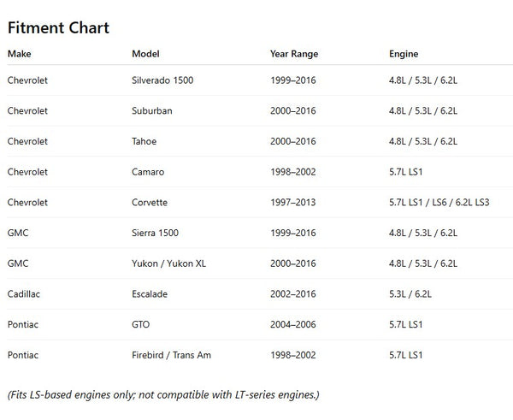The image size is (513, 420).
Task: Click the Fitment Chart heading
Action: pos(58,28)
